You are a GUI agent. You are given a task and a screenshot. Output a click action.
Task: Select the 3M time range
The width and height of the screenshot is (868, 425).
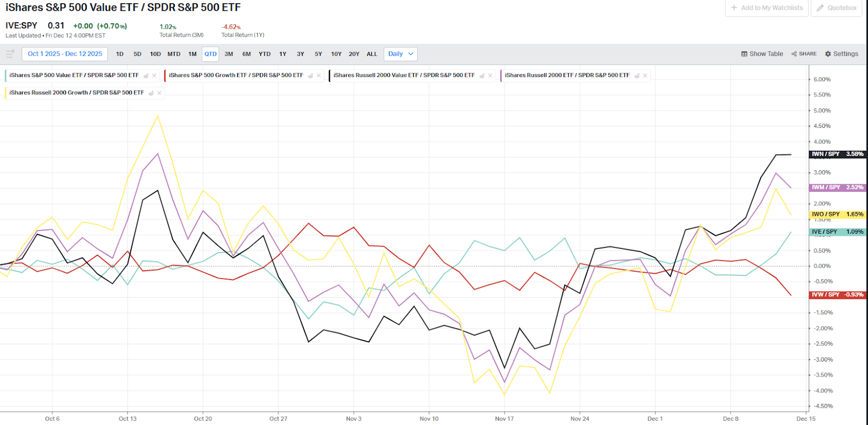[x=229, y=54]
